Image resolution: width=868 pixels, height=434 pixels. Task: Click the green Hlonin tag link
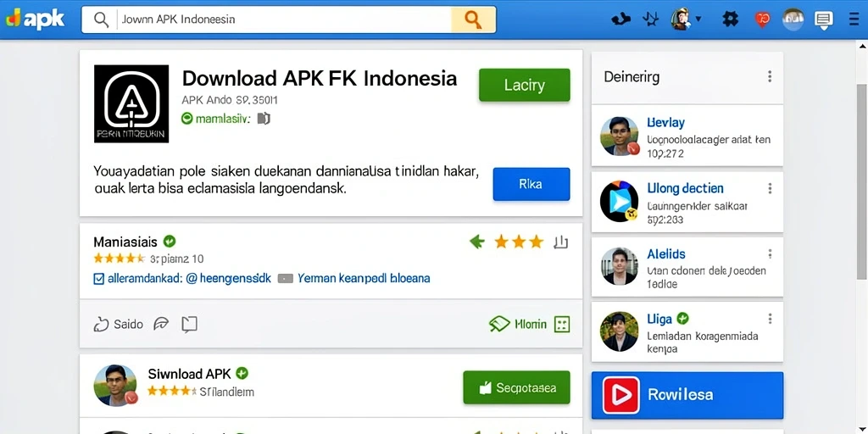pos(519,325)
